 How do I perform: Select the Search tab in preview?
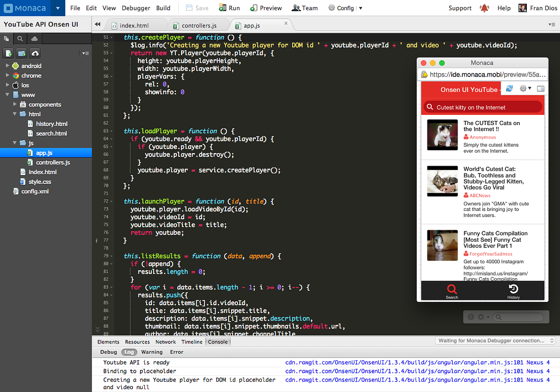pyautogui.click(x=452, y=291)
